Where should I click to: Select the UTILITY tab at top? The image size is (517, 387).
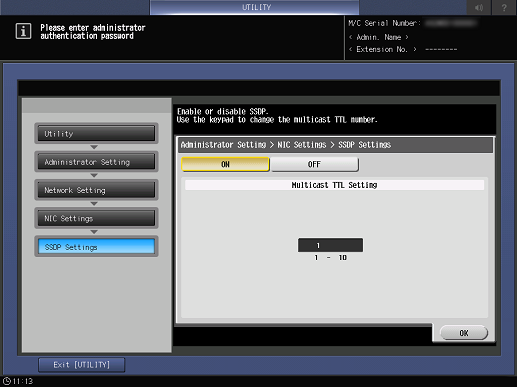255,7
